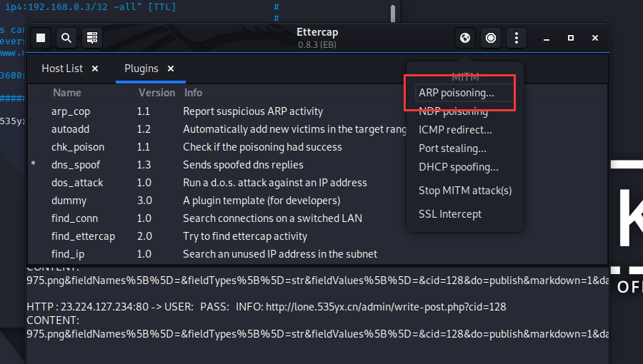The width and height of the screenshot is (643, 364).
Task: Open SSL Intercept option
Action: tap(450, 214)
